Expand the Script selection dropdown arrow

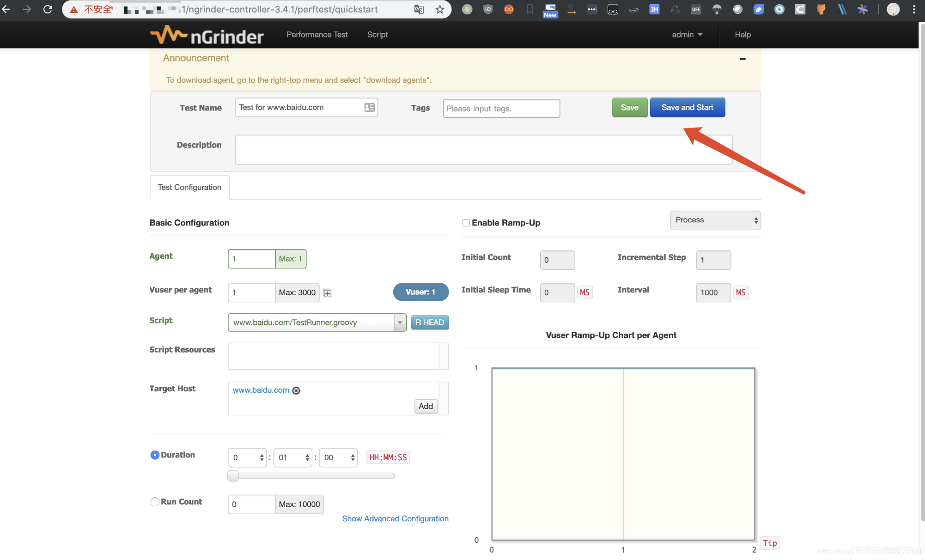tap(400, 323)
